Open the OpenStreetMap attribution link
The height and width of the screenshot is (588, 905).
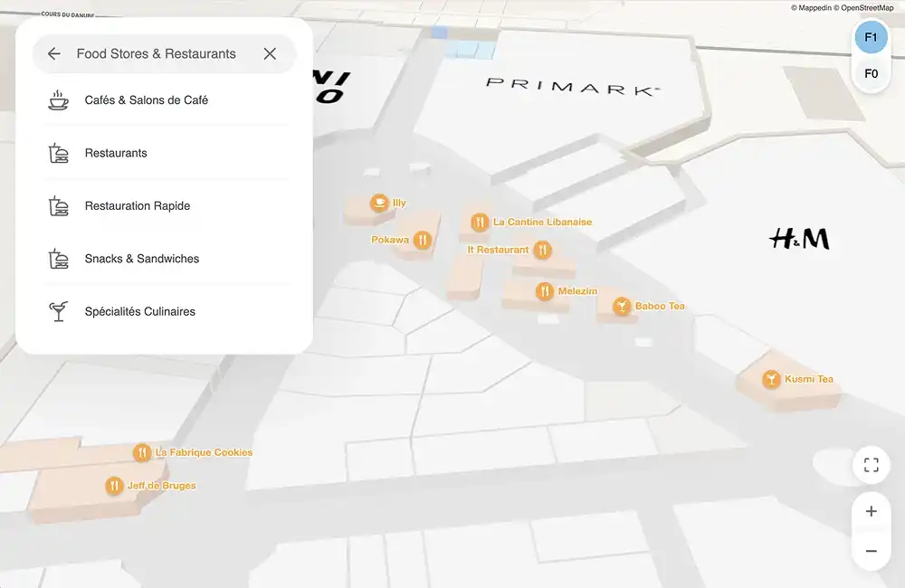click(868, 7)
